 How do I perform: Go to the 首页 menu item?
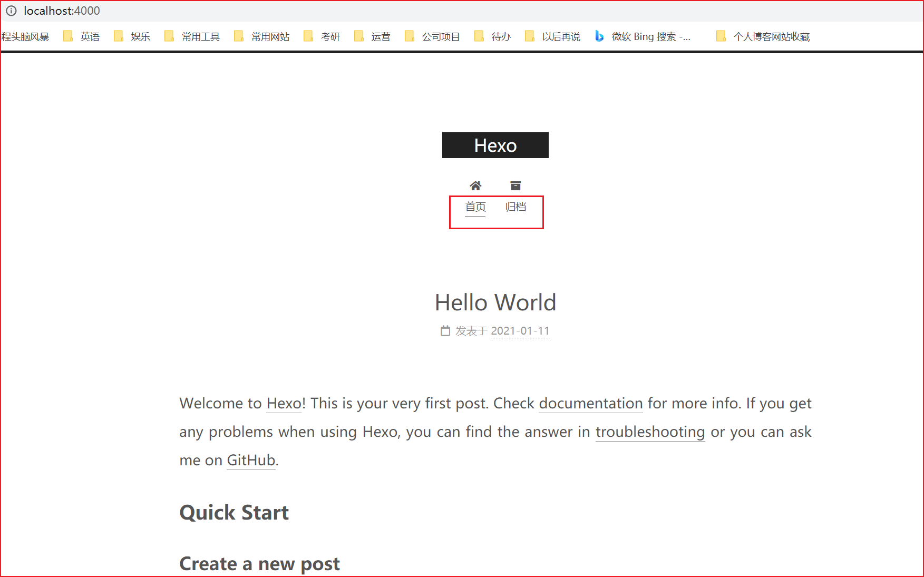coord(475,207)
